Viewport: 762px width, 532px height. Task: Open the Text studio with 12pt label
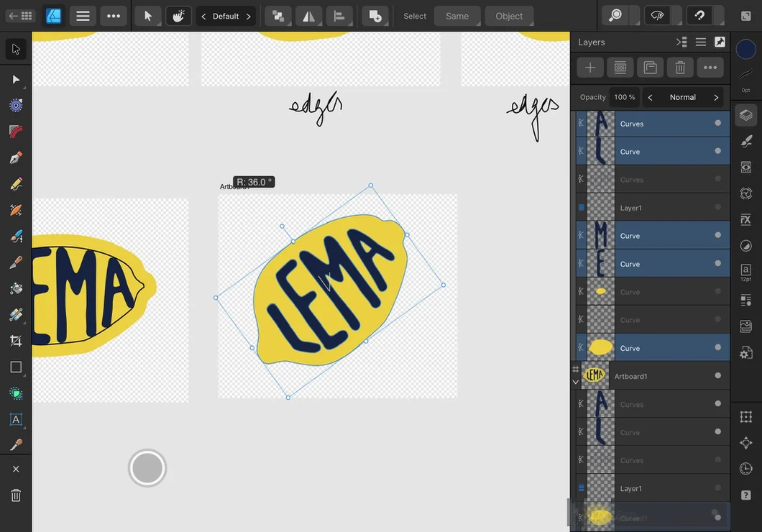tap(746, 272)
